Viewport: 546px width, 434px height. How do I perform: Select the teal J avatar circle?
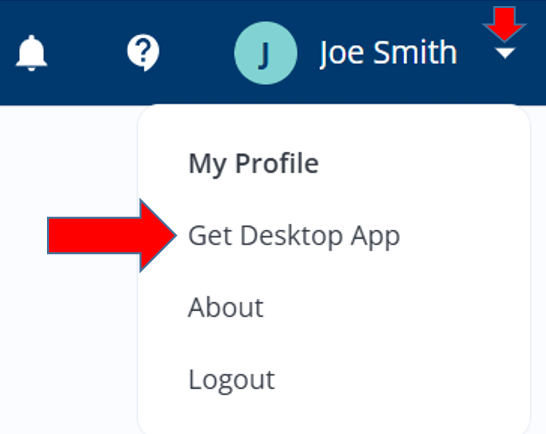(266, 53)
